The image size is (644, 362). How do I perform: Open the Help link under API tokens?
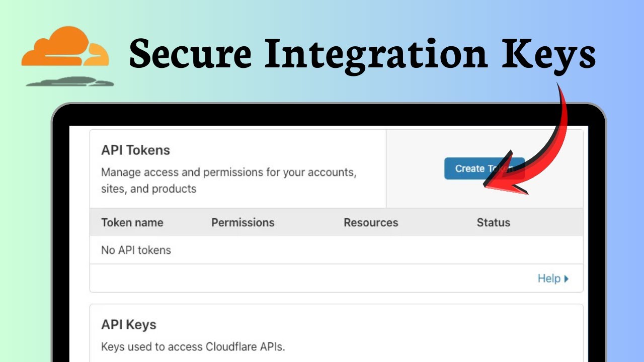(553, 279)
